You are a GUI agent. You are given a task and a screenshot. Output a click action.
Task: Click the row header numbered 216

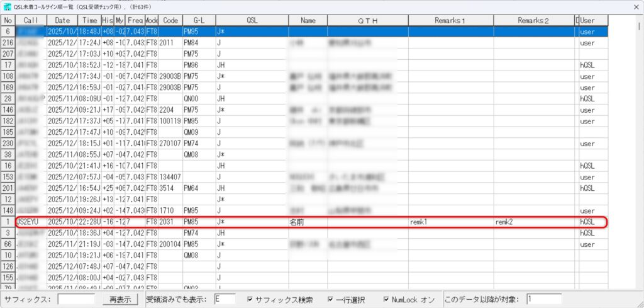coord(8,42)
